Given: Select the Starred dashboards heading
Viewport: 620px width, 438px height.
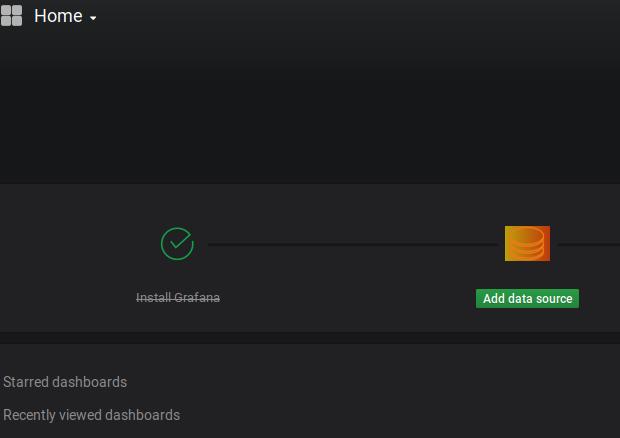Looking at the screenshot, I should [x=65, y=382].
